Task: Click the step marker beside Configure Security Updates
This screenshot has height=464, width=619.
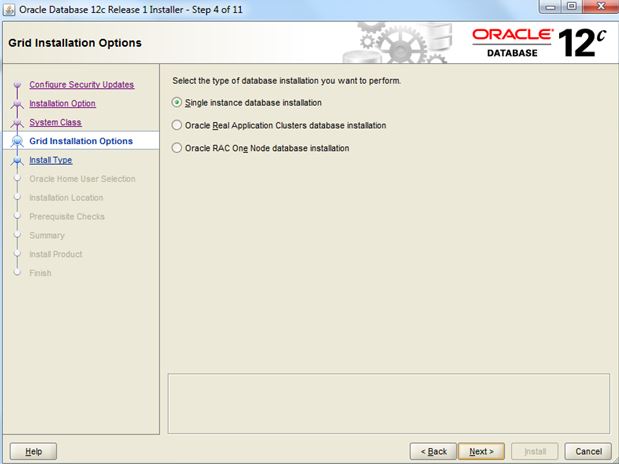Action: [x=17, y=85]
